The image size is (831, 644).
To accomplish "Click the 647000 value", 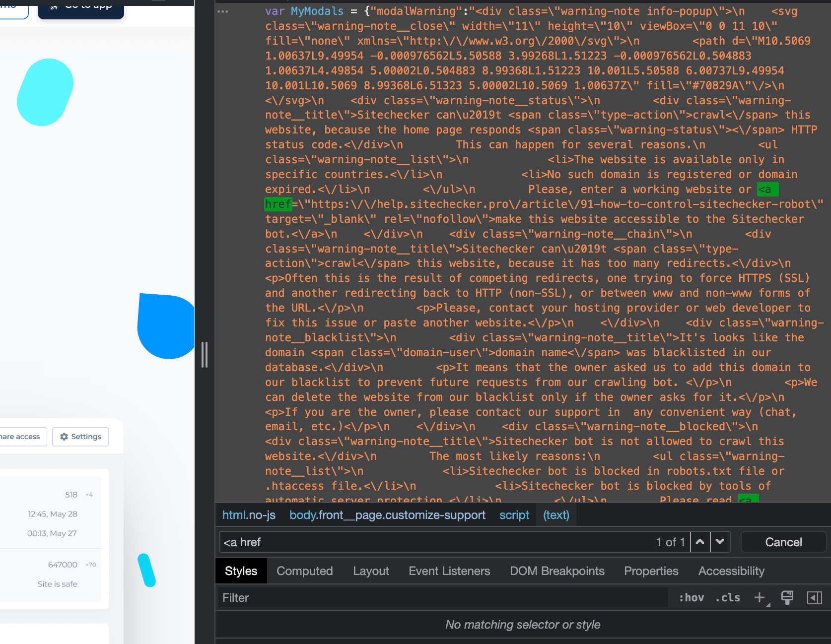I will coord(63,565).
